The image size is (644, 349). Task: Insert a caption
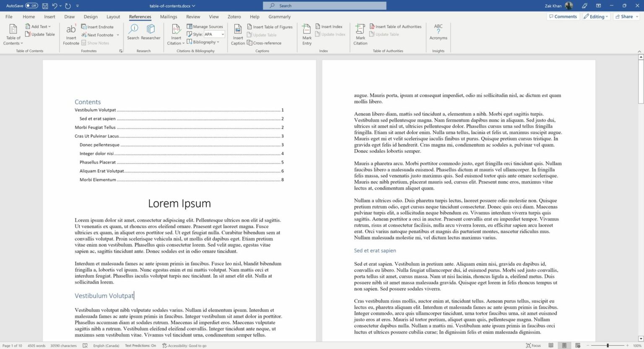pyautogui.click(x=237, y=34)
